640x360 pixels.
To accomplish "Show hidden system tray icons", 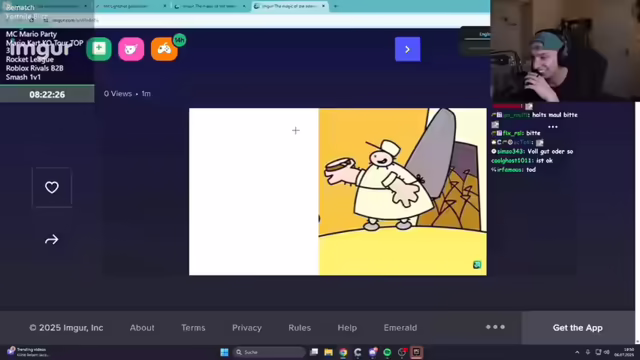I will 577,352.
